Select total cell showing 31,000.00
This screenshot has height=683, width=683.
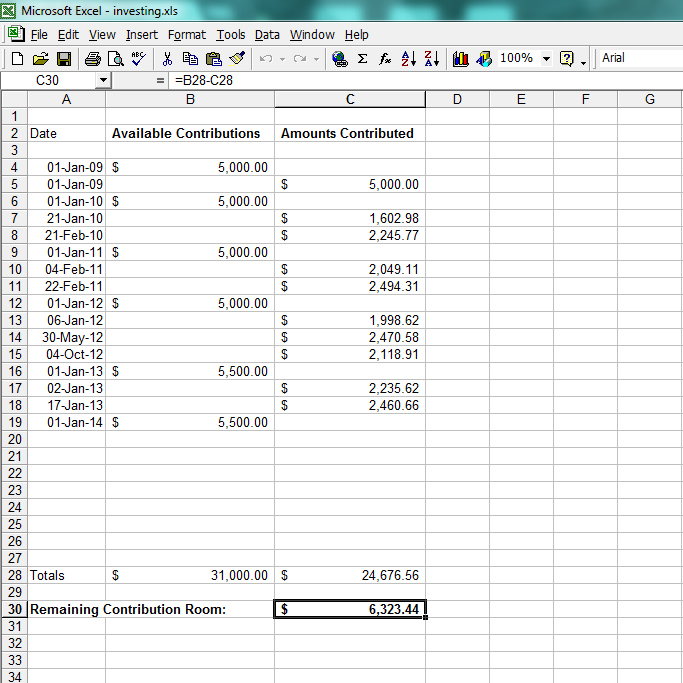pyautogui.click(x=190, y=575)
